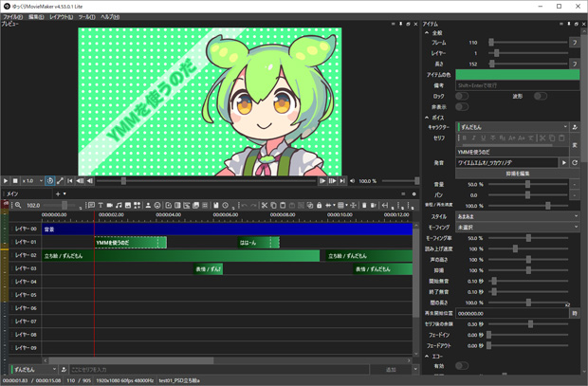Screen dimensions: 588x386
Task: Jump to the start of the video
Action: coord(70,181)
